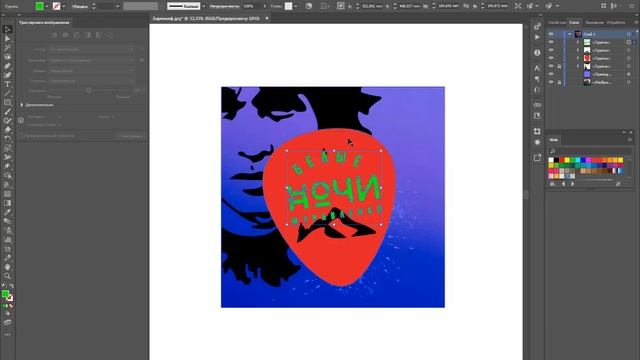Select the Scale tool
Viewport: 640px width, 360px height.
[x=7, y=148]
